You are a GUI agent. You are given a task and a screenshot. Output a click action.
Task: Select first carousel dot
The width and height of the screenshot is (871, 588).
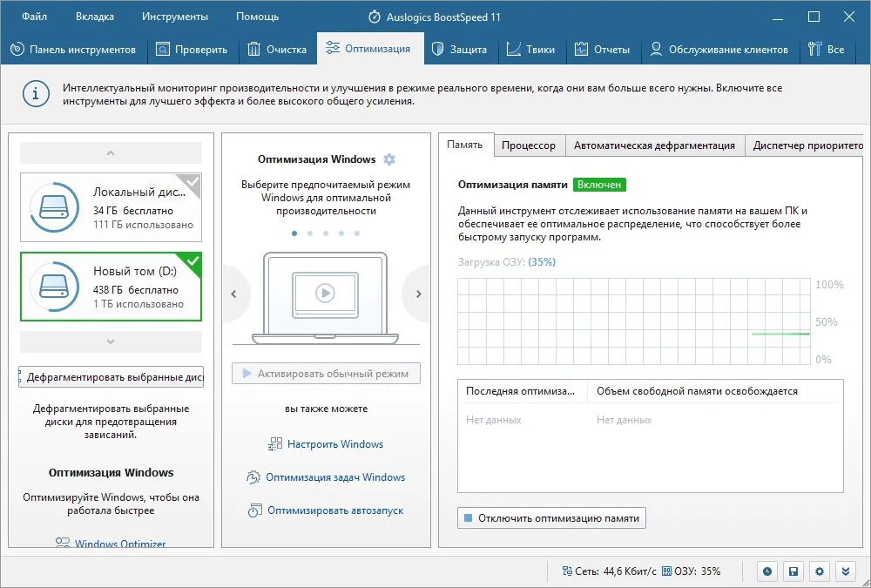click(294, 233)
